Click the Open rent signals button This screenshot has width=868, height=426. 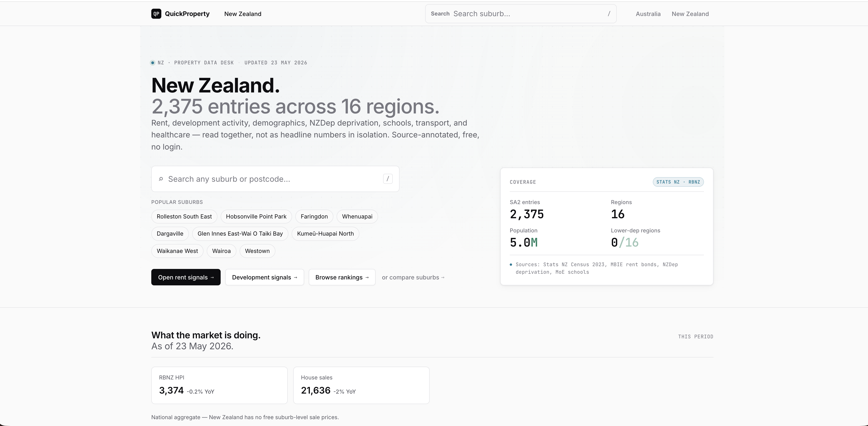click(186, 277)
